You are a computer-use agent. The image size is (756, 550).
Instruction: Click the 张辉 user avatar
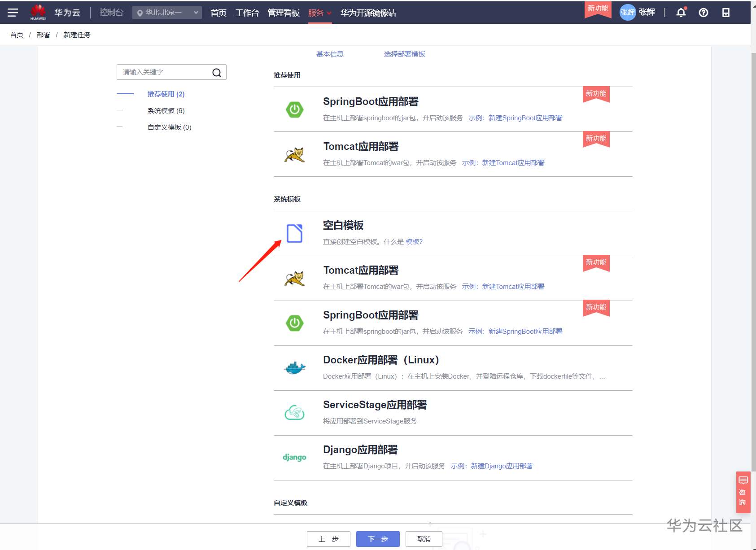628,13
